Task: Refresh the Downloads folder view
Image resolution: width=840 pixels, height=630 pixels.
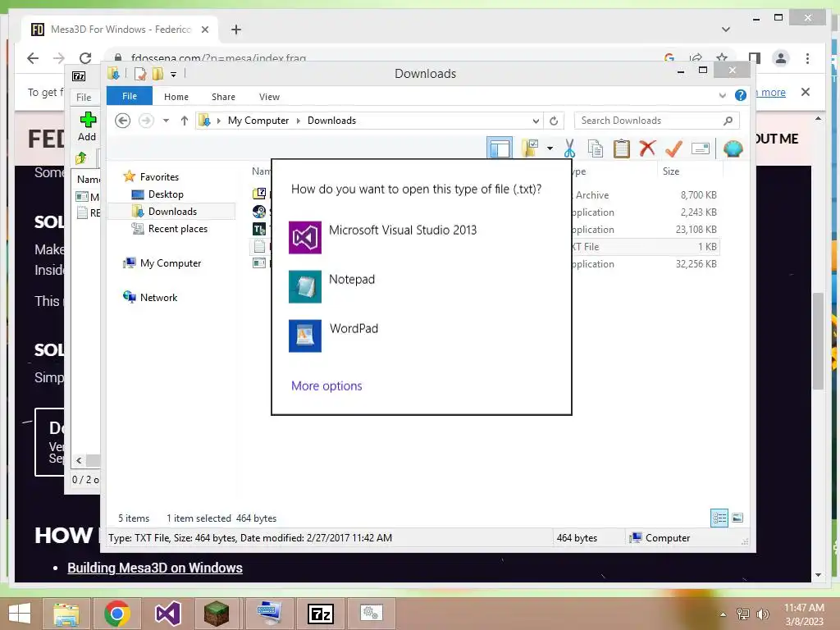Action: point(554,121)
